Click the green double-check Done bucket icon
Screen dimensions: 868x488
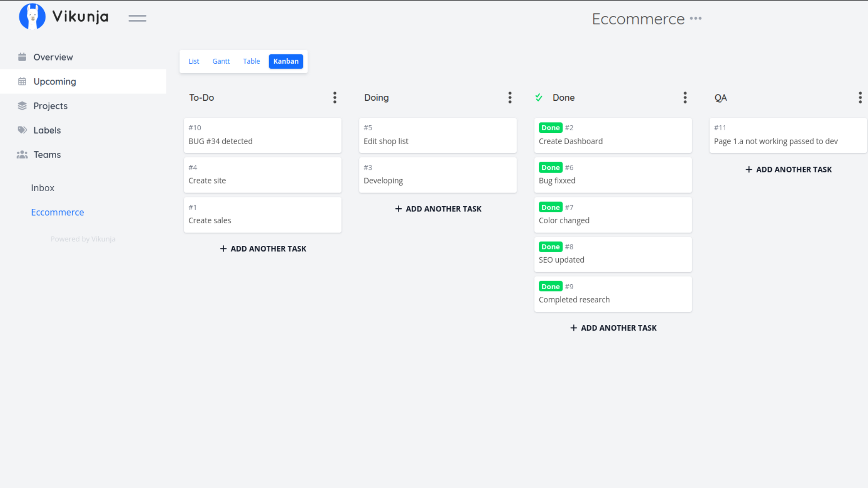539,98
